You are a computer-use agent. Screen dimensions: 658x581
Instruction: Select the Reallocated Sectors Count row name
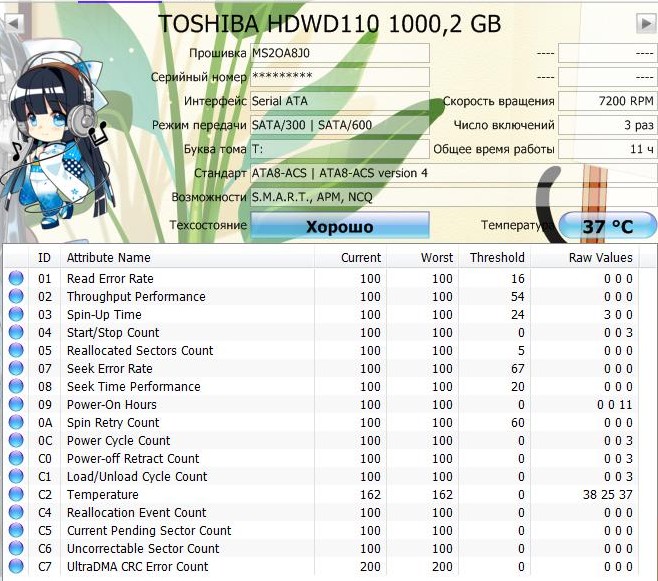click(x=140, y=351)
